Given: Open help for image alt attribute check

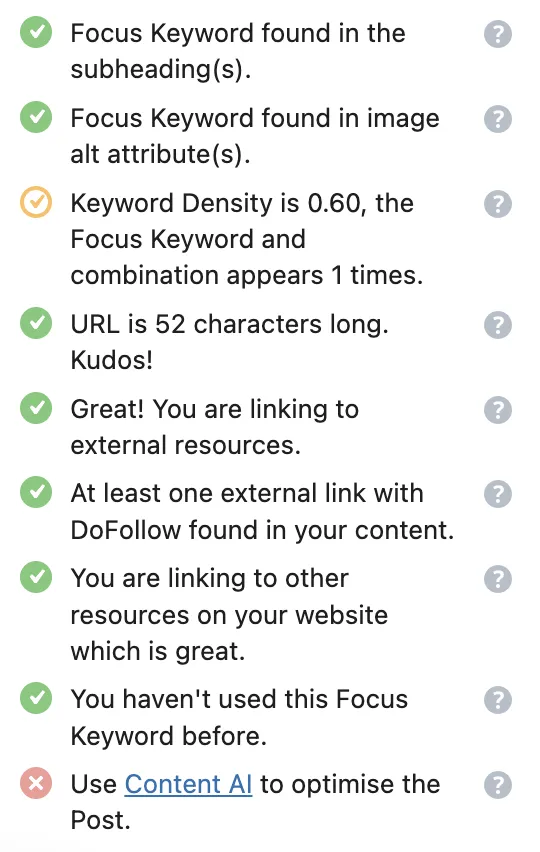Looking at the screenshot, I should [498, 118].
